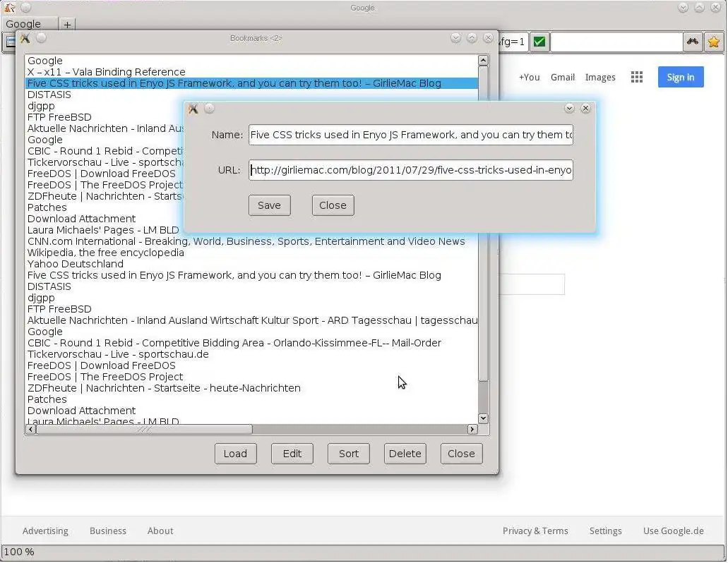Click the left arrow of the bookmarks horizontal scrollbar
The height and width of the screenshot is (563, 728).
30,430
